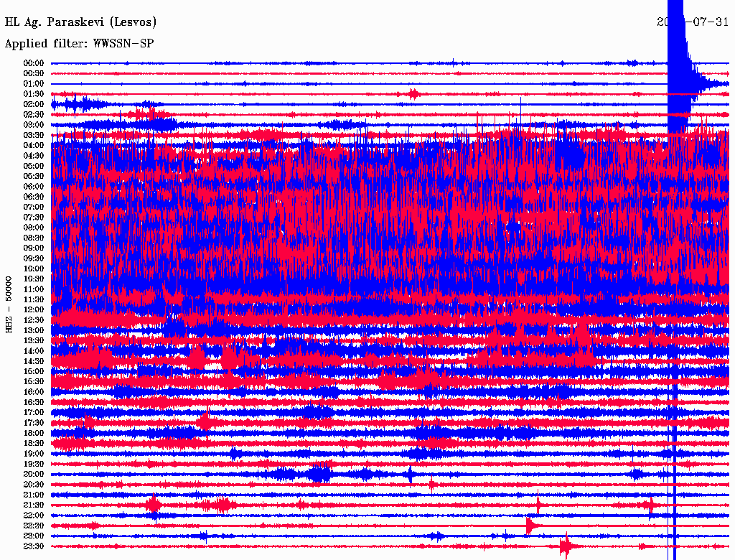
Task: Select the 04:00 time label
Action: pyautogui.click(x=34, y=146)
